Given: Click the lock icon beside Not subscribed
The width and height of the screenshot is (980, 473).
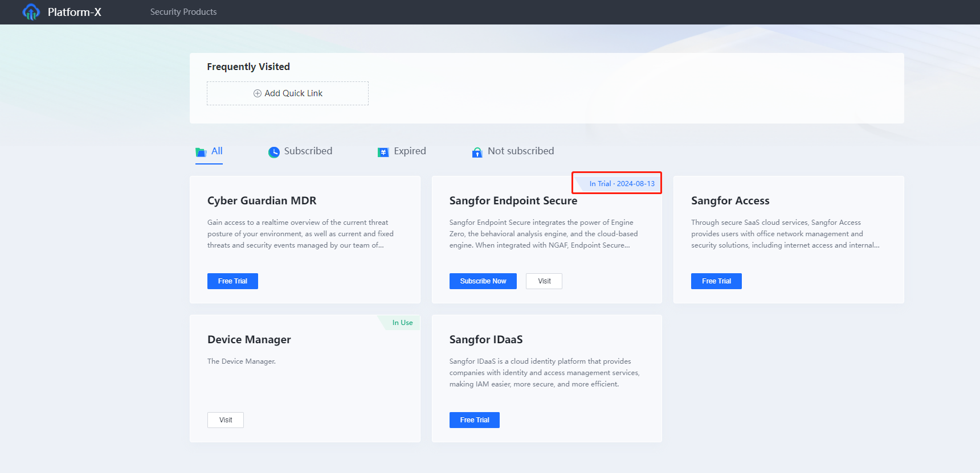Looking at the screenshot, I should pyautogui.click(x=477, y=152).
